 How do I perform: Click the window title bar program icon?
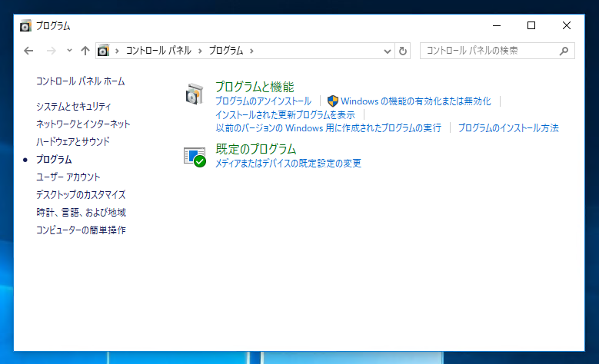tap(25, 26)
